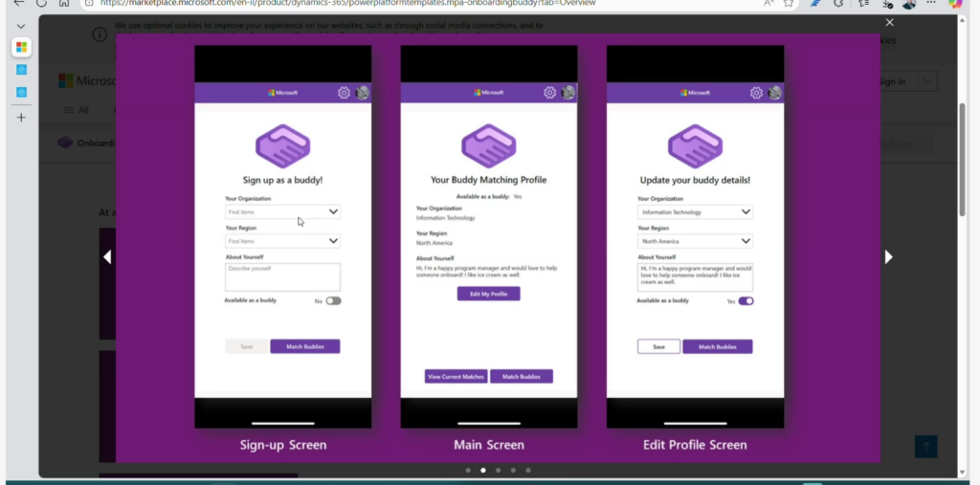Click profile avatar in Edit Profile Screen header

point(774,93)
